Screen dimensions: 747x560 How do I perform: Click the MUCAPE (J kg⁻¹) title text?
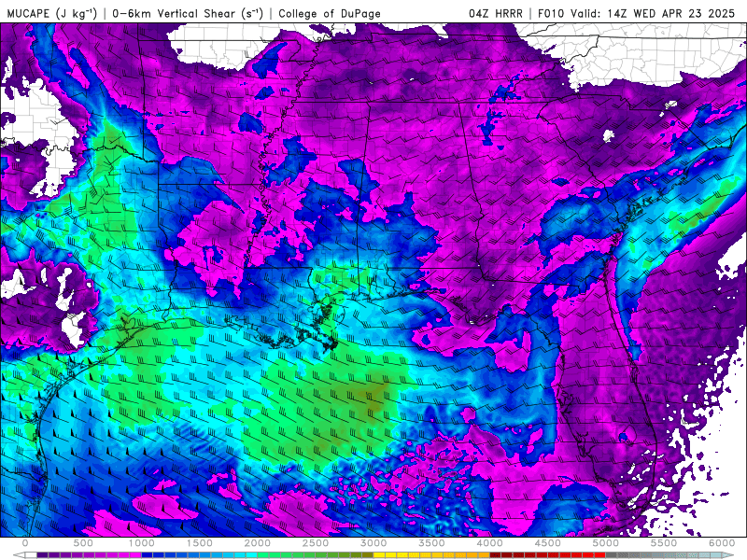[52, 13]
